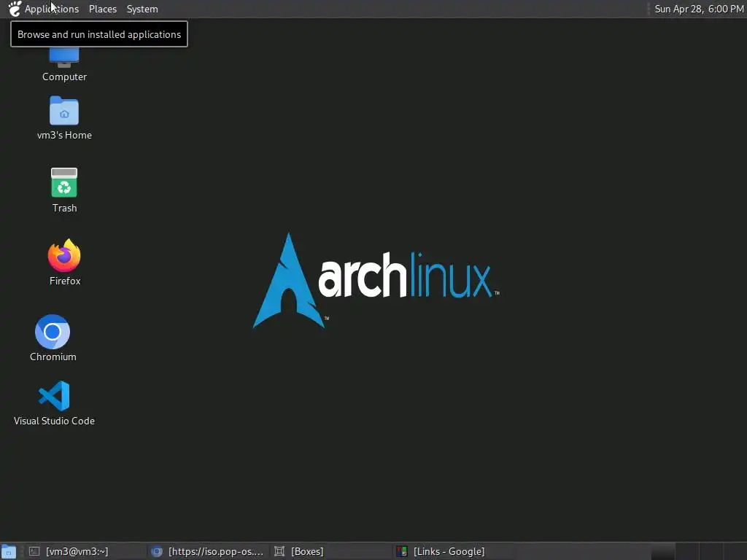
Task: Click the clock showing Sun Apr 28
Action: pos(699,9)
